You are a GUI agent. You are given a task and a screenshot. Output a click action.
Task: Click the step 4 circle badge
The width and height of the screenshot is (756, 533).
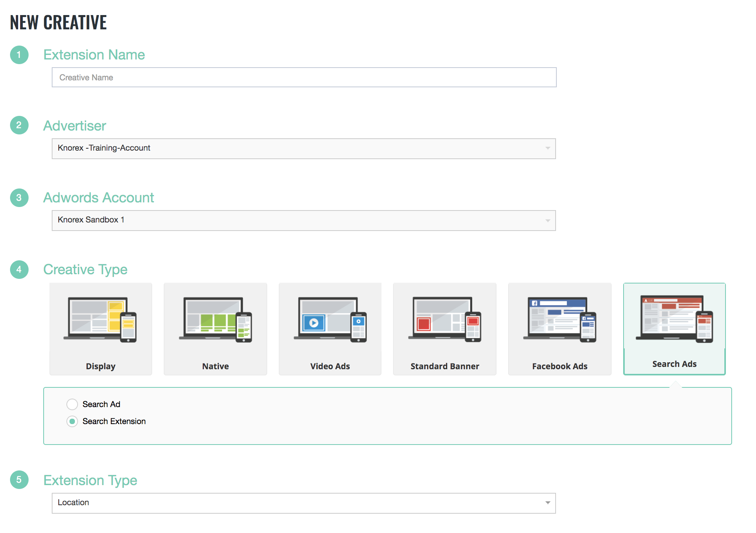coord(19,270)
